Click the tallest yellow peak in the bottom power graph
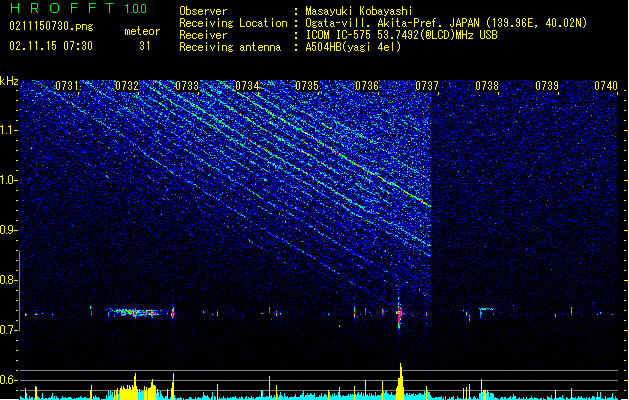 [400, 381]
